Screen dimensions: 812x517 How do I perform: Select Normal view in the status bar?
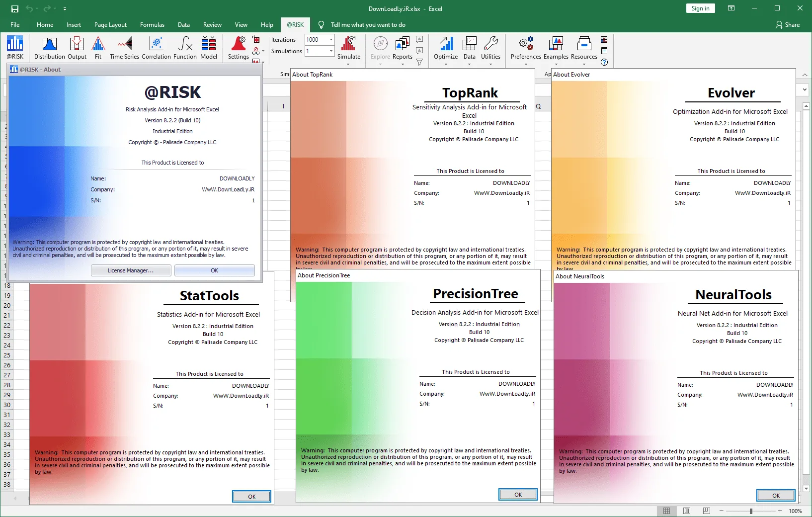pyautogui.click(x=667, y=511)
